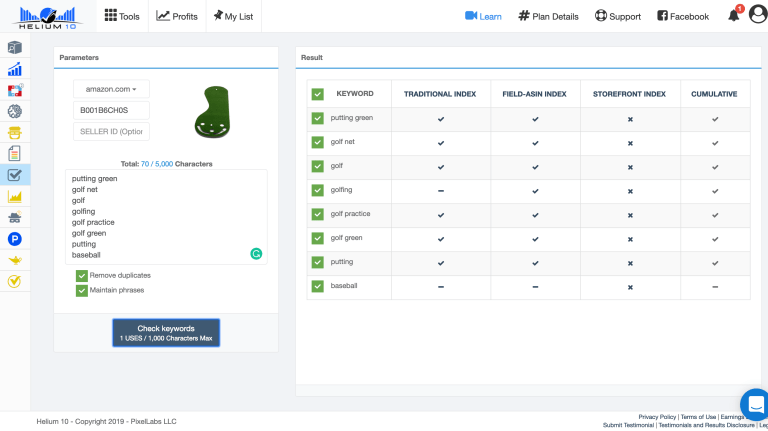Image resolution: width=768 pixels, height=431 pixels.
Task: Open the blue bar chart sidebar tool
Action: click(15, 69)
